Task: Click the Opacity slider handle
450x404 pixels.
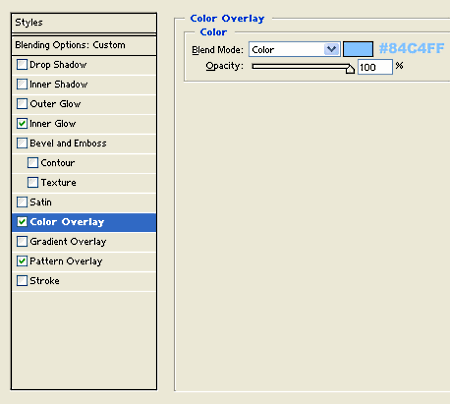Action: pos(350,69)
